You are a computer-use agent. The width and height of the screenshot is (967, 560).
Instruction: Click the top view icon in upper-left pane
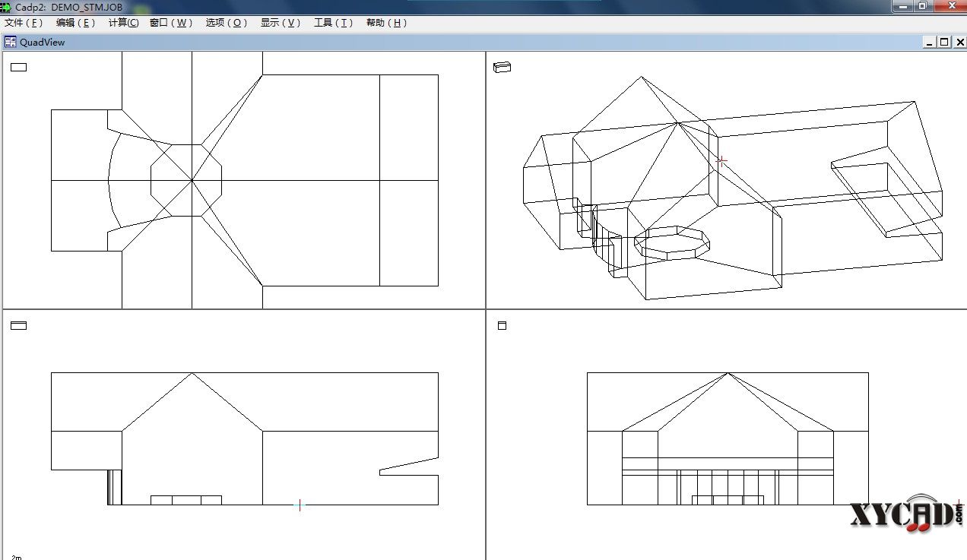(19, 67)
